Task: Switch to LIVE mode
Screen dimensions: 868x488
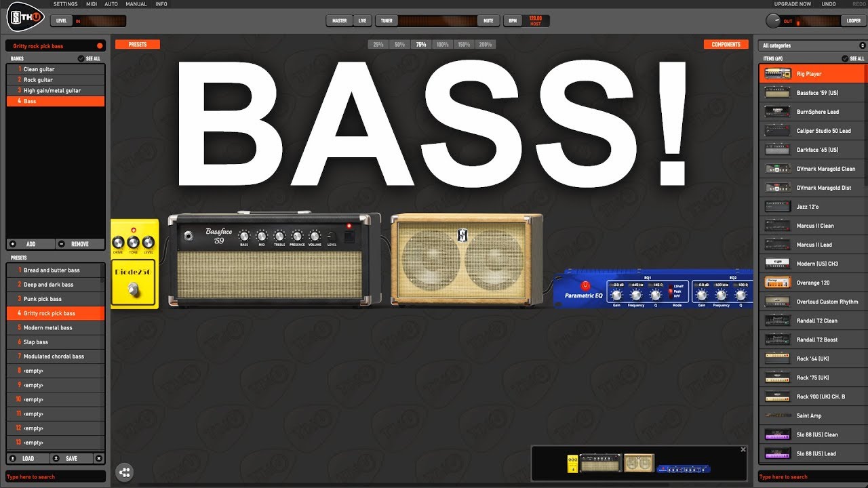Action: [x=362, y=21]
